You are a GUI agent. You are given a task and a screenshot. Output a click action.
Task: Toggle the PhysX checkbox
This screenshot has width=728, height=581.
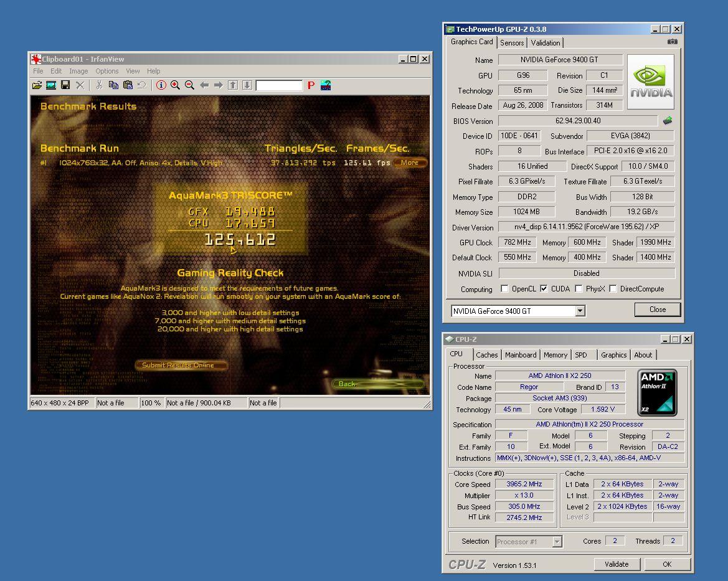click(579, 289)
